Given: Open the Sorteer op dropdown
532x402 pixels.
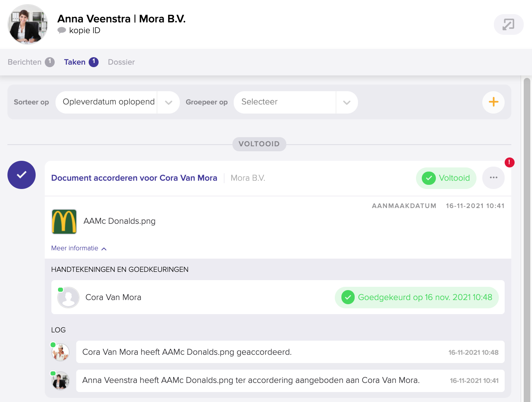Looking at the screenshot, I should coord(118,102).
